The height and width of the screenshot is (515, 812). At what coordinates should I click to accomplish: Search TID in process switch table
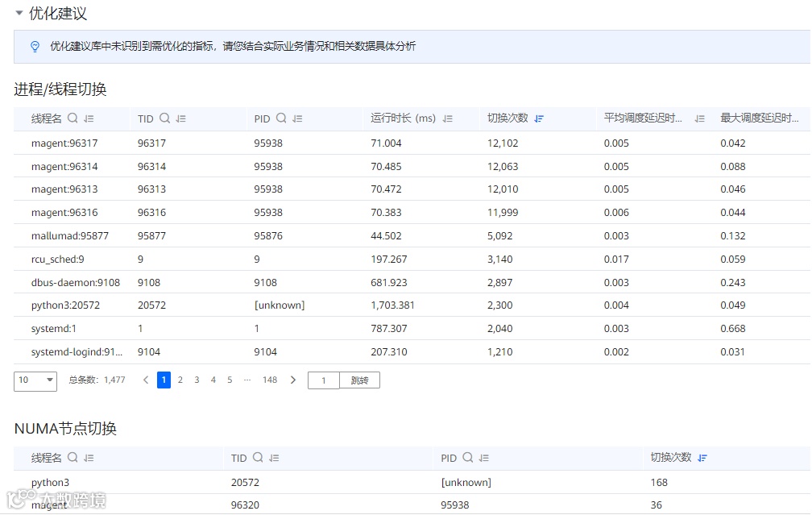coord(164,118)
